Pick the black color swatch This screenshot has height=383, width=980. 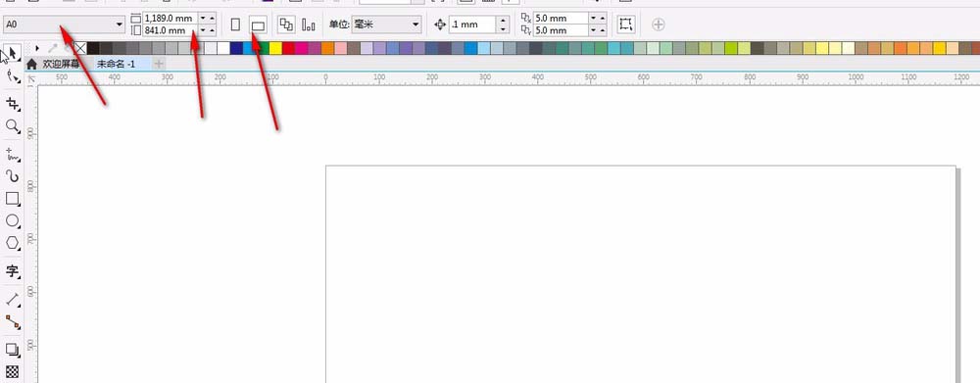(x=93, y=48)
